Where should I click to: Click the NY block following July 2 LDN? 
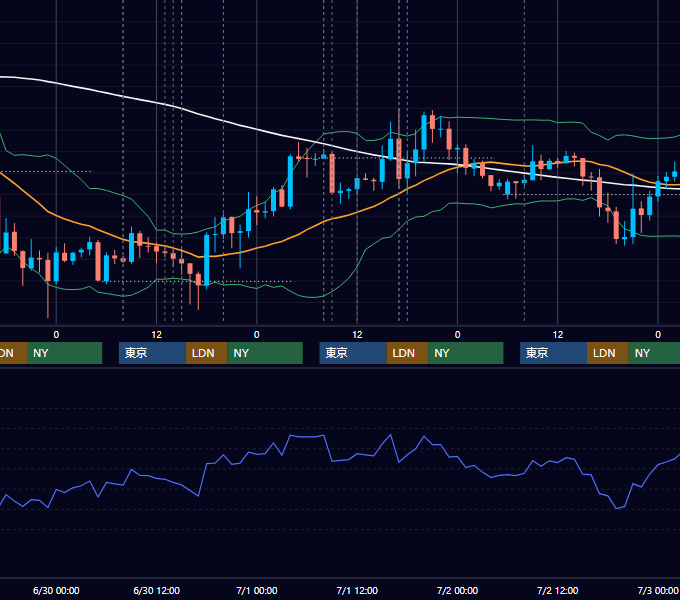pyautogui.click(x=654, y=353)
